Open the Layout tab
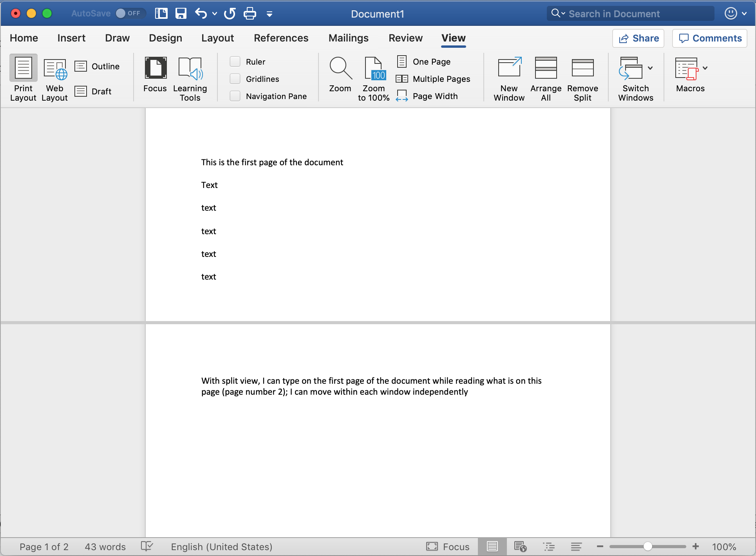This screenshot has height=556, width=756. 217,38
